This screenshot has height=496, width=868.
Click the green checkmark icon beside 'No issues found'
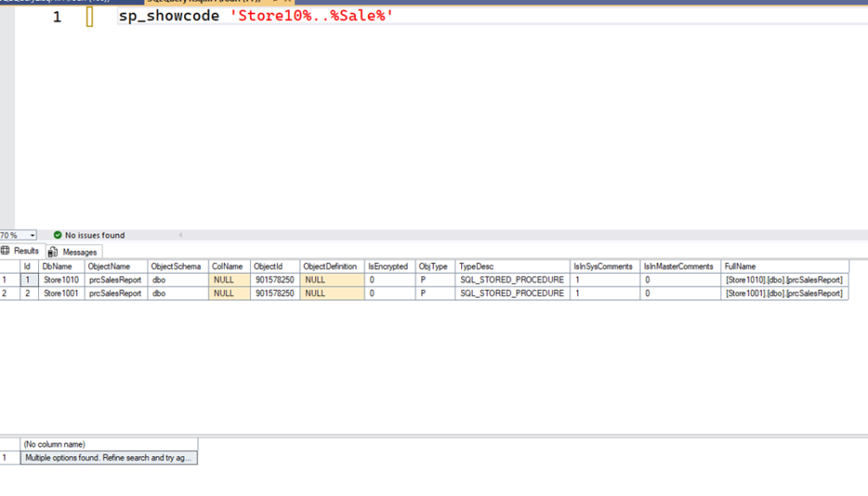pyautogui.click(x=58, y=235)
